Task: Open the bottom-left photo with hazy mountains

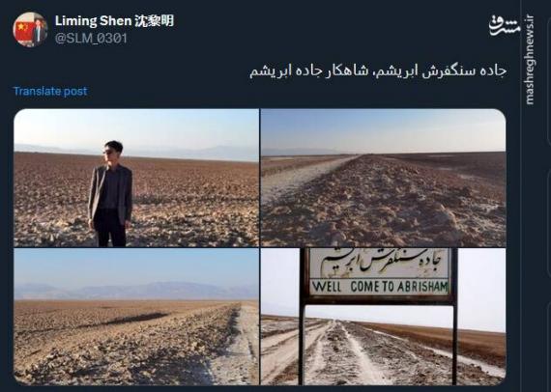Action: click(x=136, y=317)
